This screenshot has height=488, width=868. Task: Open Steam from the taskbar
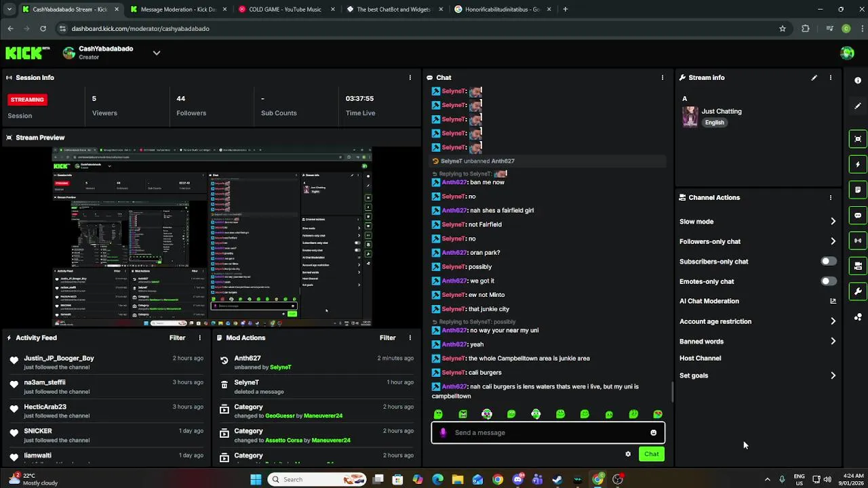point(557,479)
